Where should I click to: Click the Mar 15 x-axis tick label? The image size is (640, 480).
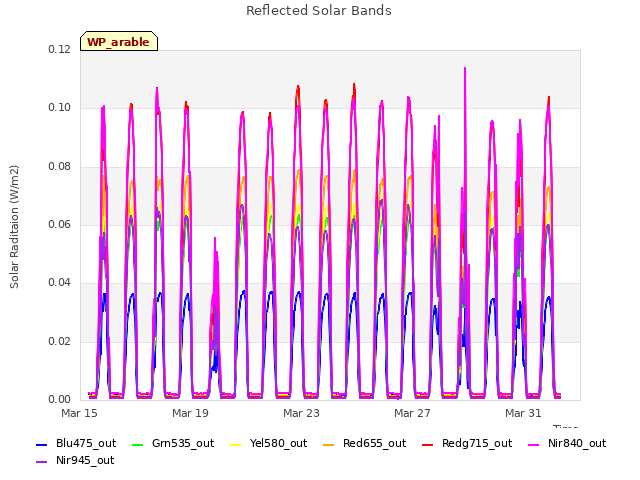[79, 413]
